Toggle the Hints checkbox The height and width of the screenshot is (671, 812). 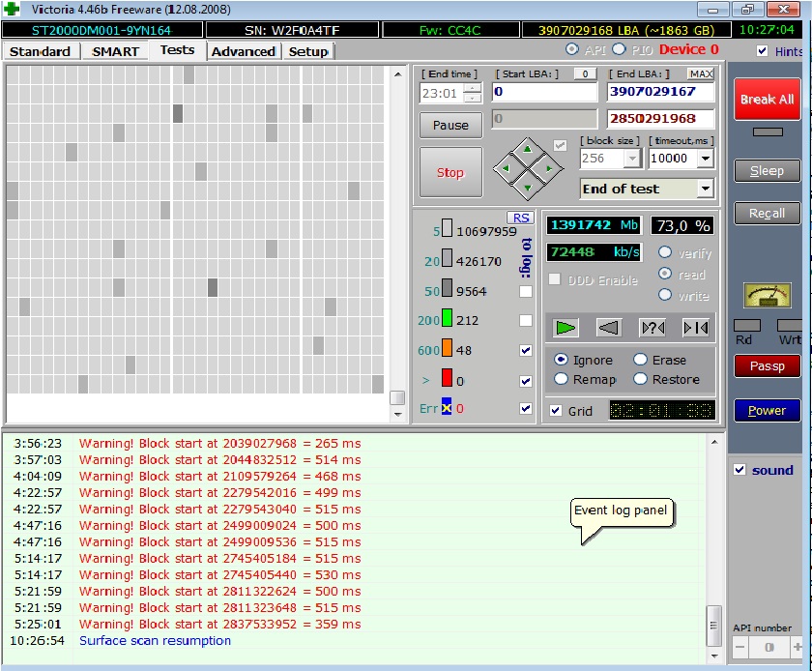tap(763, 51)
